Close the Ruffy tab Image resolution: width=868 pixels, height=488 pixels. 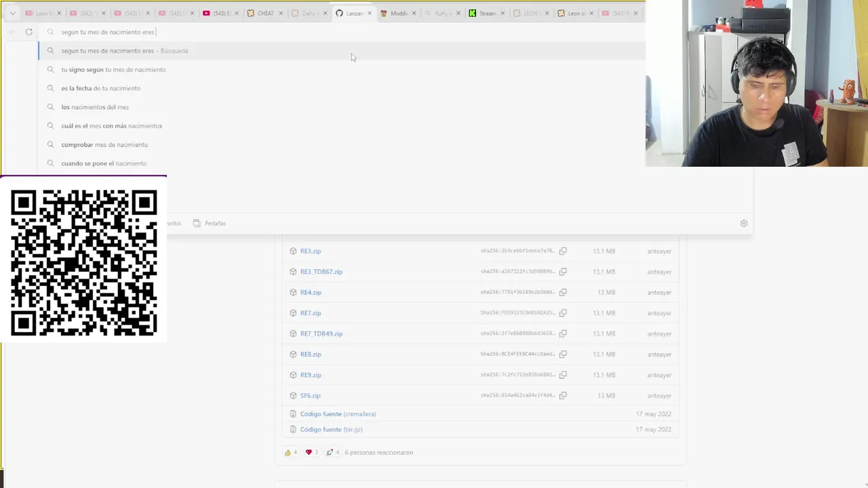point(458,13)
